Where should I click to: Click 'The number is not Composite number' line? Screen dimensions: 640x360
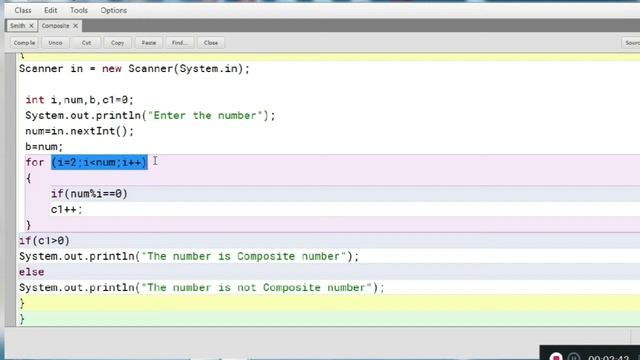pos(202,288)
